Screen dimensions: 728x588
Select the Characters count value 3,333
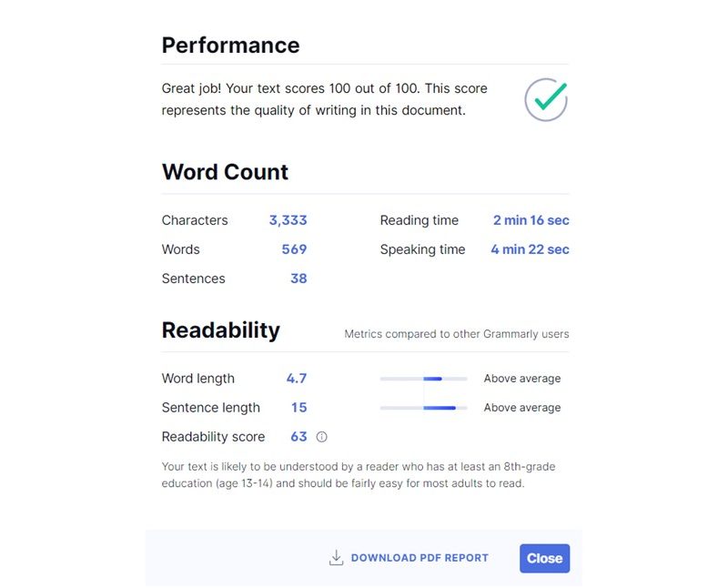click(x=288, y=220)
